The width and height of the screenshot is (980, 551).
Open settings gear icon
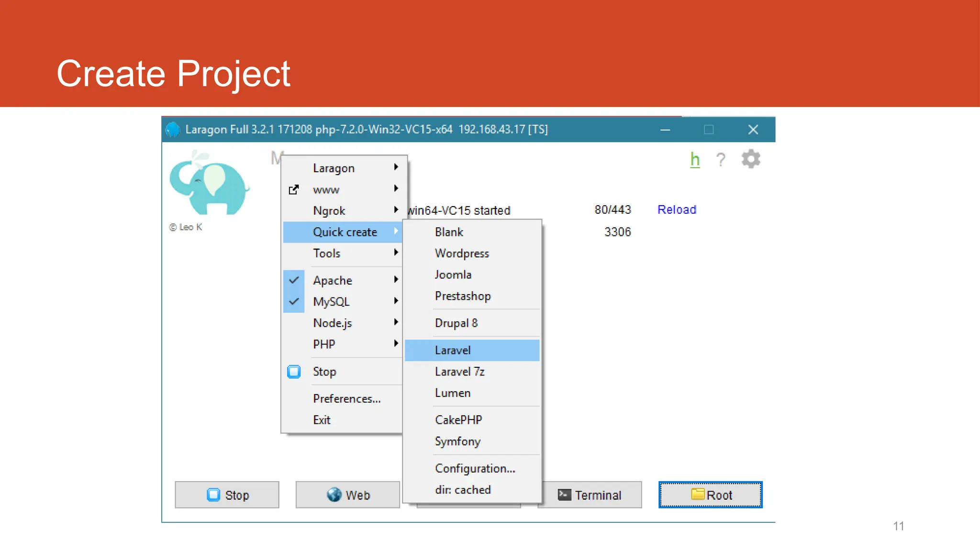coord(751,159)
